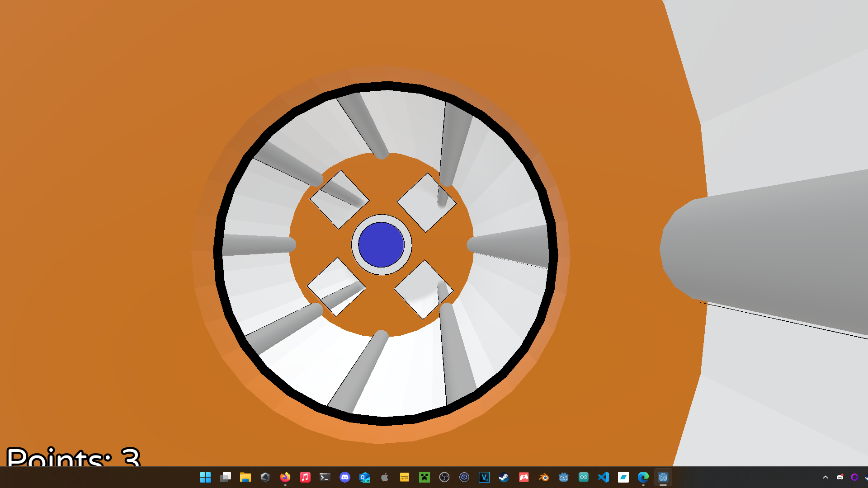Open Visual Studio Code from the taskbar
Image resolution: width=868 pixels, height=488 pixels.
pos(603,477)
